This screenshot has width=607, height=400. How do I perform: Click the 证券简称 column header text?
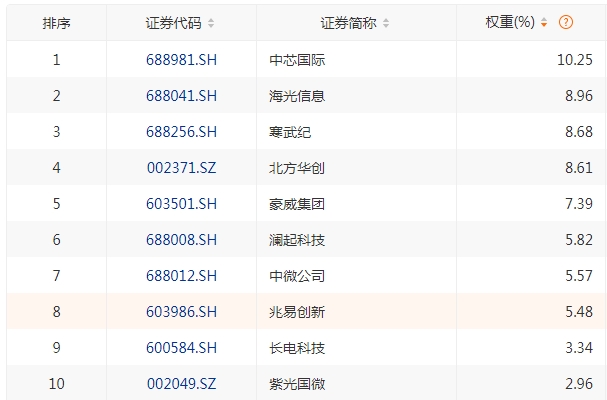tap(348, 23)
